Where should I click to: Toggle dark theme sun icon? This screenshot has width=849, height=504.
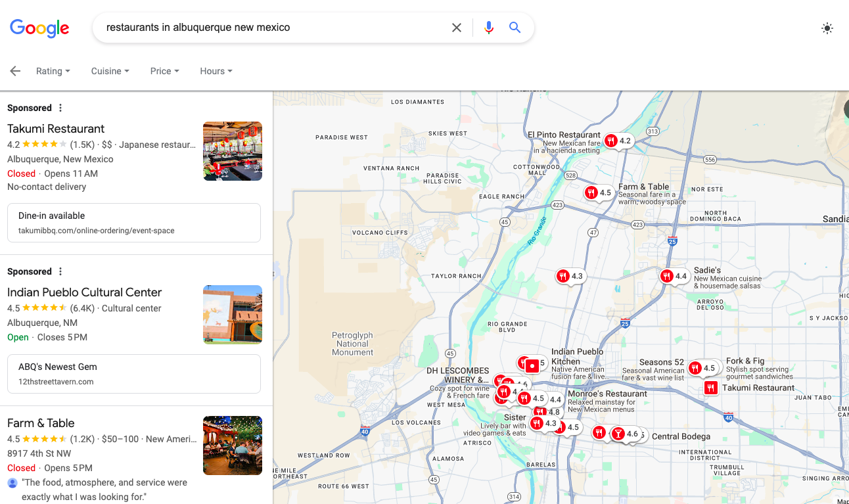(827, 28)
